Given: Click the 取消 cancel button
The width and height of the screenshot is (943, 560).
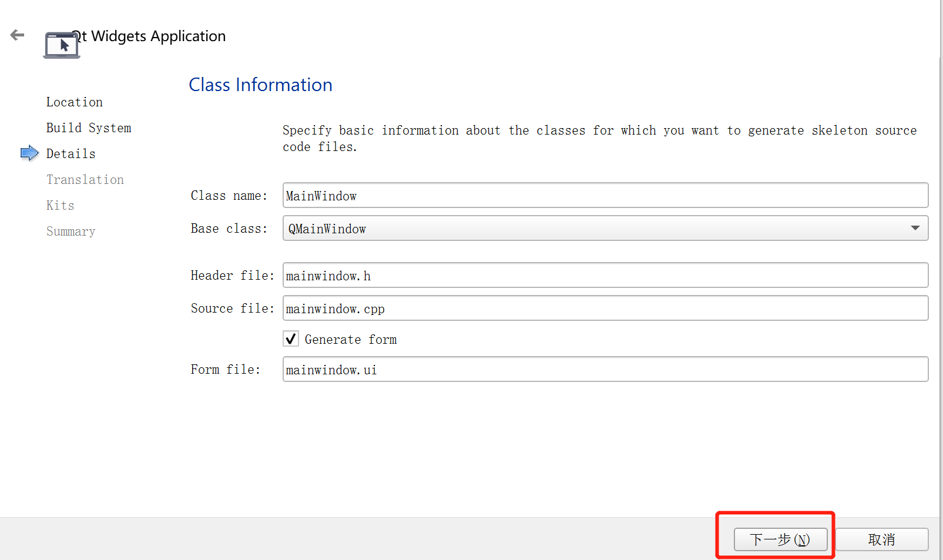Looking at the screenshot, I should click(x=882, y=539).
